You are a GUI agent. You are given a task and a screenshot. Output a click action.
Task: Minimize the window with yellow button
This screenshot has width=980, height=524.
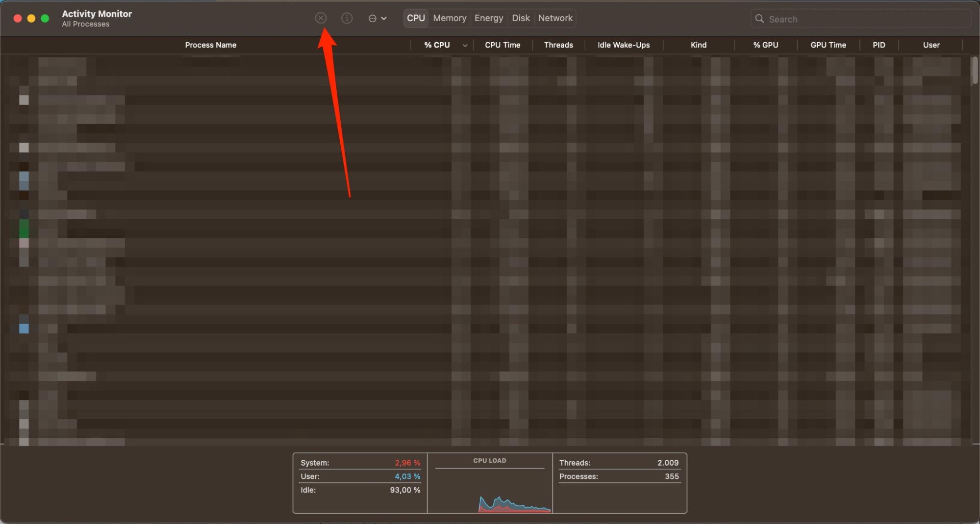pos(31,18)
